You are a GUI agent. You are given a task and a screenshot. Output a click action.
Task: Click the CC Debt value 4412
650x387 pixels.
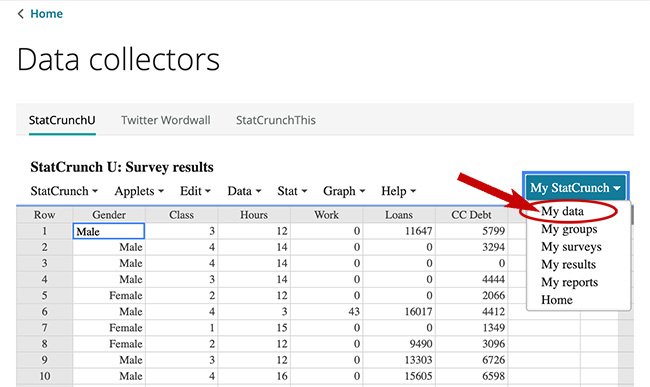(x=493, y=312)
